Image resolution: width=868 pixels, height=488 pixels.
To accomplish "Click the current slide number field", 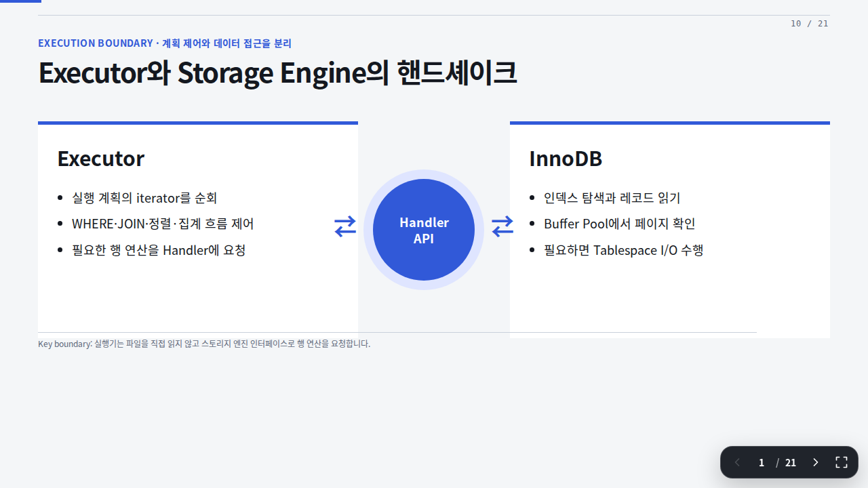I will 762,462.
